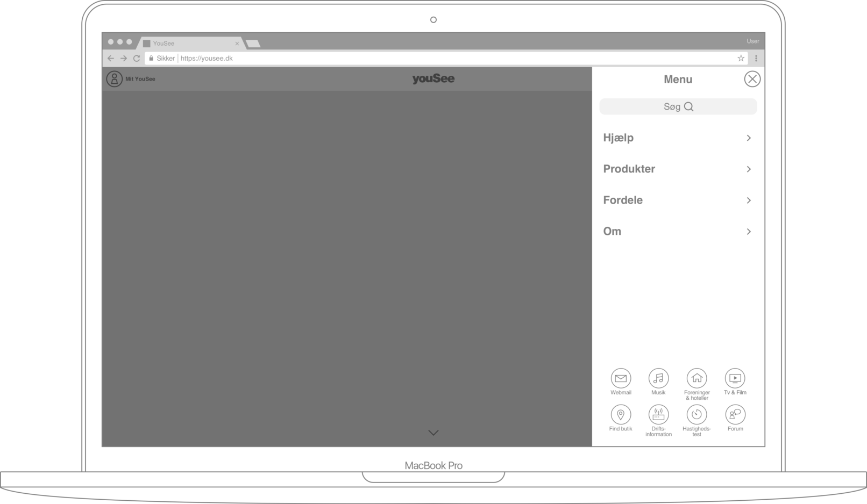Expand Produkter with its chevron

[749, 169]
